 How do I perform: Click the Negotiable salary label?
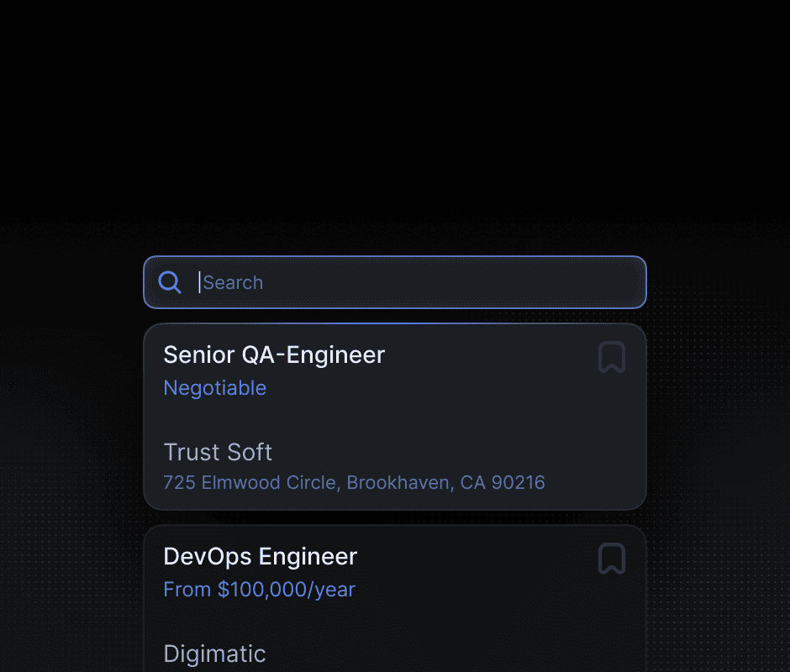pyautogui.click(x=215, y=388)
